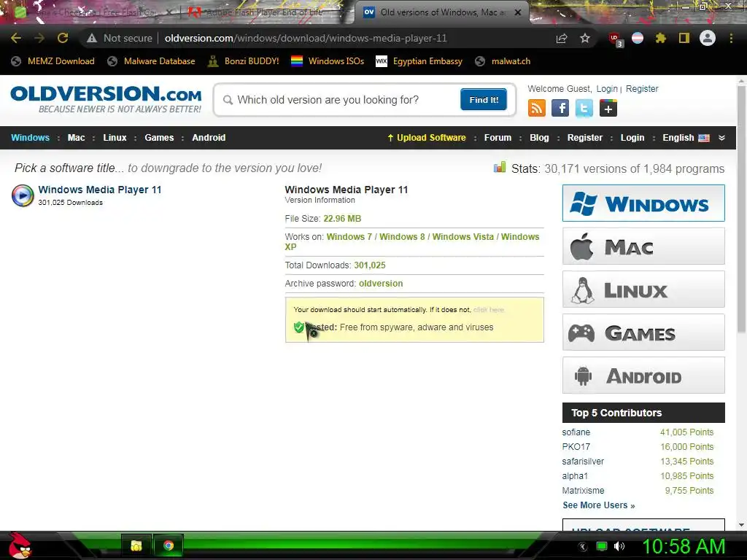Switch to Chrome in the taskbar

[169, 545]
